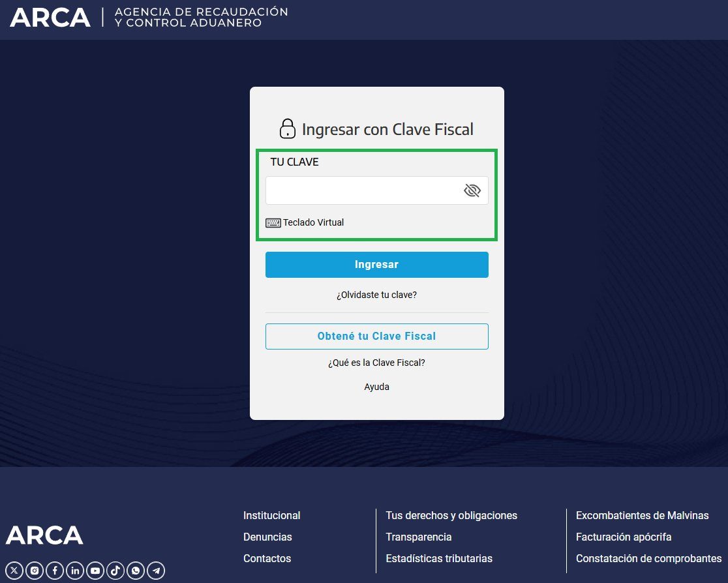
Task: Click the ARCA logo in the header
Action: tap(50, 18)
